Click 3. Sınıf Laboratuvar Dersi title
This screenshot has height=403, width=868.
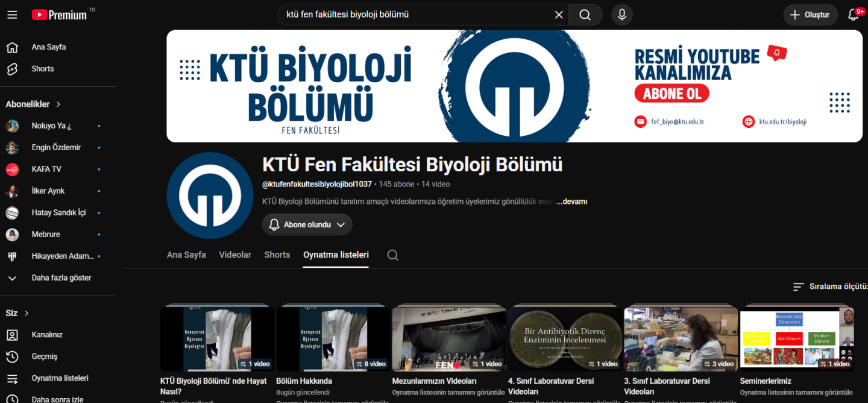pos(667,386)
